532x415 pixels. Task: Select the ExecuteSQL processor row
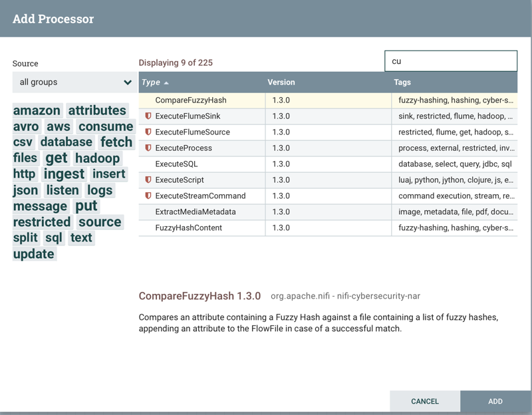[x=176, y=164]
